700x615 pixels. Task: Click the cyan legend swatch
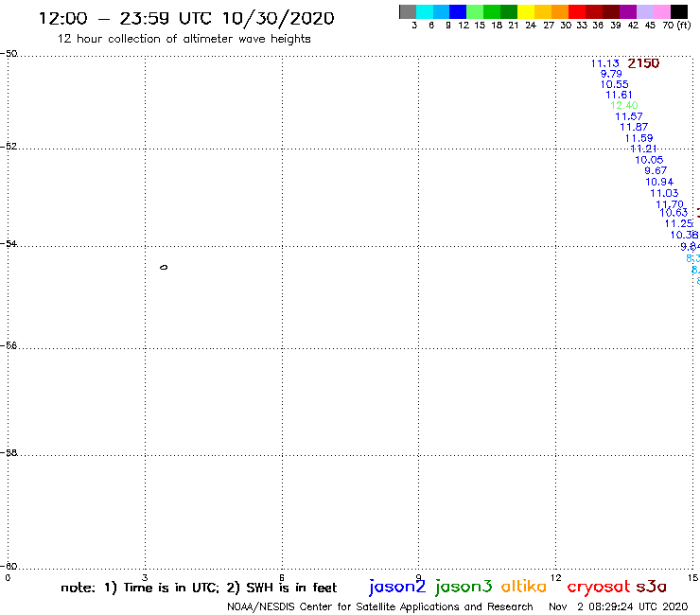pos(425,11)
